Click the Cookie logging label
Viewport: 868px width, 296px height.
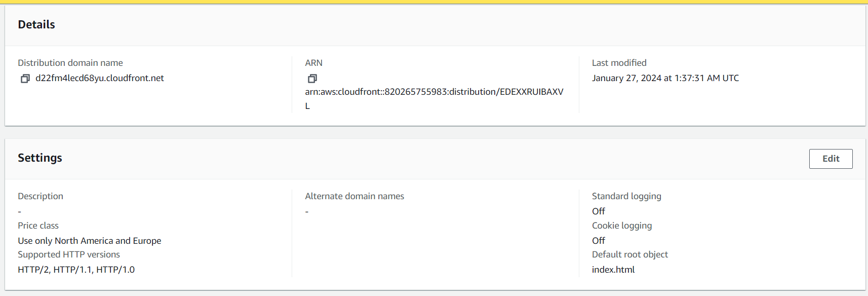622,226
